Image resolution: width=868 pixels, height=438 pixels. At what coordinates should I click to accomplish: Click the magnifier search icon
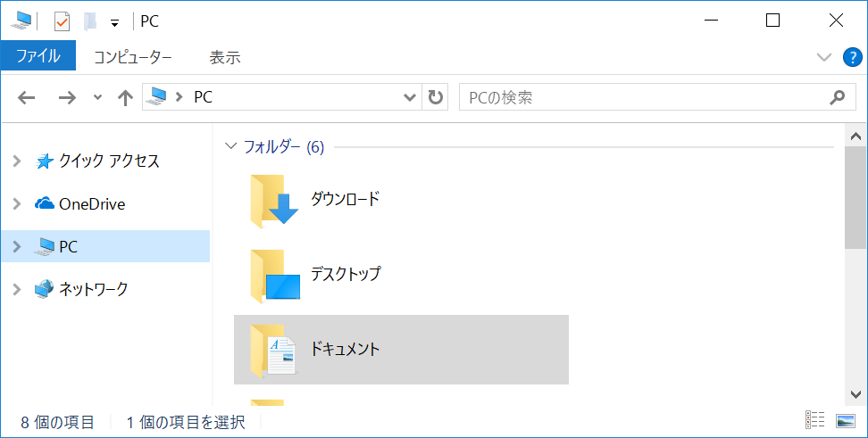[x=838, y=97]
